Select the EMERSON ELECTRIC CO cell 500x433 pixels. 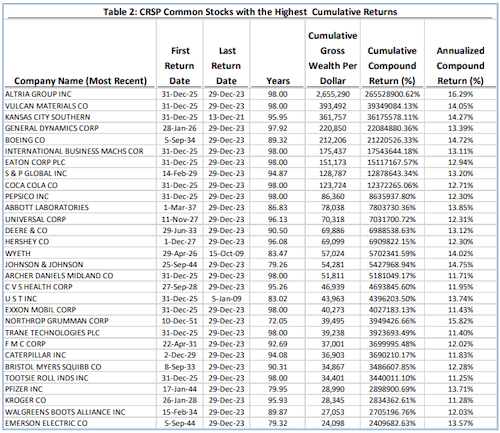pos(46,423)
